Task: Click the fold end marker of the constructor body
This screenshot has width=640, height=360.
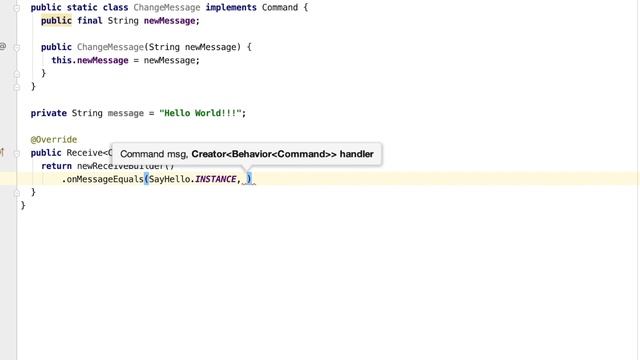Action: [x=17, y=74]
